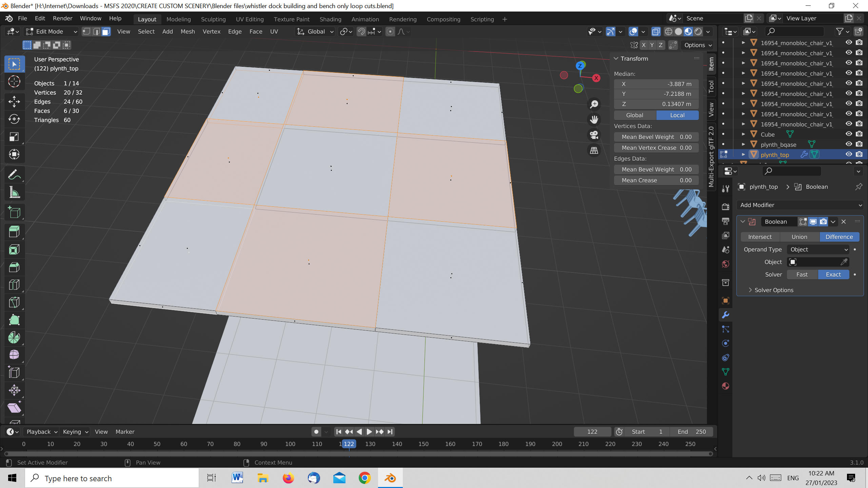This screenshot has width=868, height=488.
Task: Switch perspective/orthographic grid icon
Action: (x=594, y=150)
